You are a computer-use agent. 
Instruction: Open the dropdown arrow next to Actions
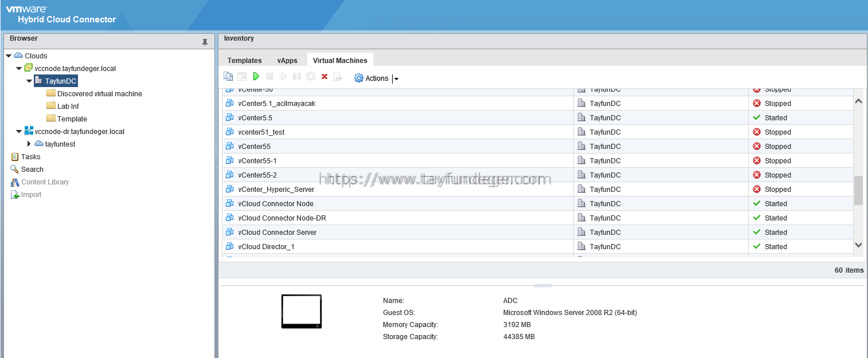396,79
